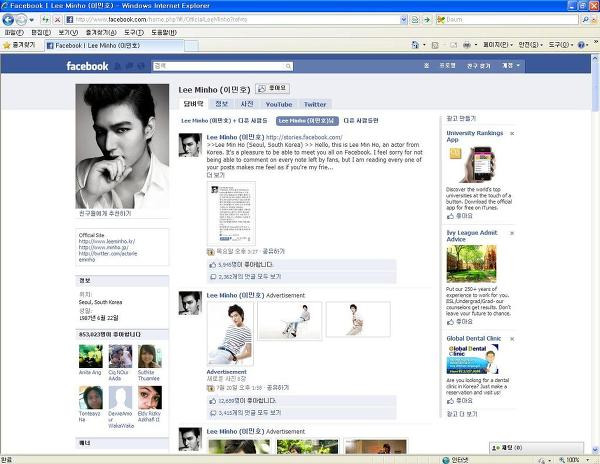Open the 보기(V) View menu
This screenshot has height=464, width=600.
(68, 33)
